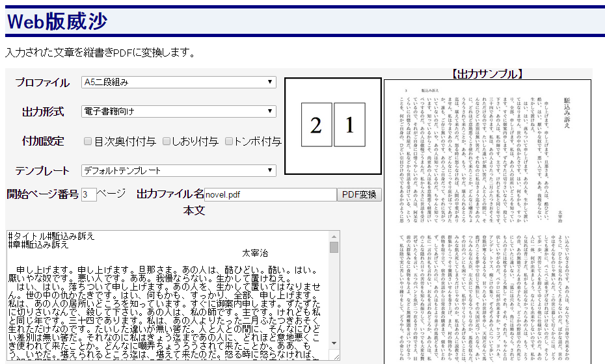The width and height of the screenshot is (605, 364).
Task: Click the page 2 layout preview icon
Action: click(316, 125)
